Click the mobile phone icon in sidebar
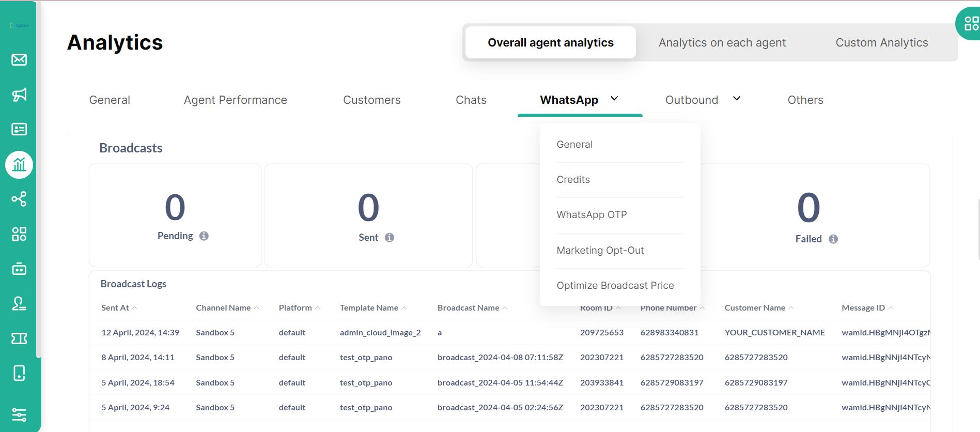 point(19,373)
